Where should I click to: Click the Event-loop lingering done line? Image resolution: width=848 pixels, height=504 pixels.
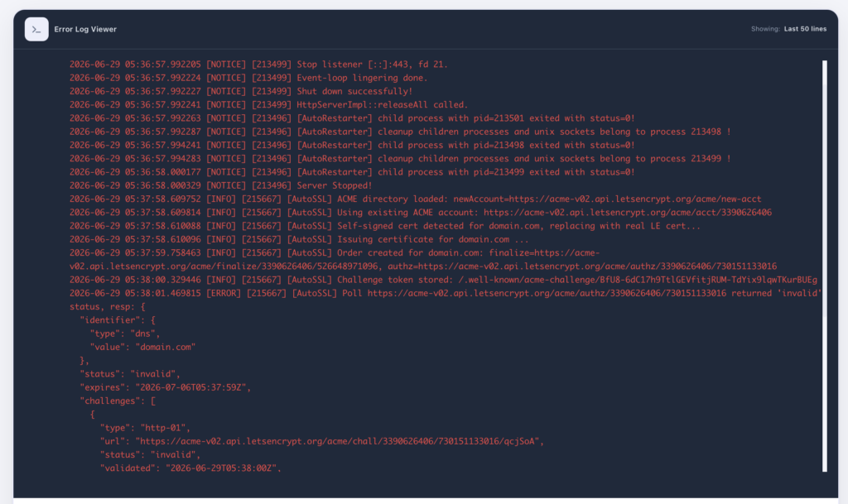248,78
